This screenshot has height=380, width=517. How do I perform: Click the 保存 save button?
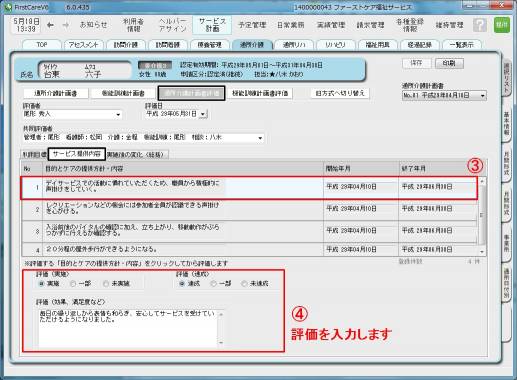click(x=416, y=63)
